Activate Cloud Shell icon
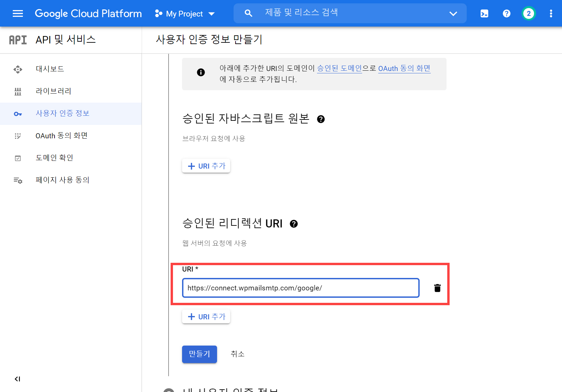The height and width of the screenshot is (392, 562). pyautogui.click(x=484, y=13)
